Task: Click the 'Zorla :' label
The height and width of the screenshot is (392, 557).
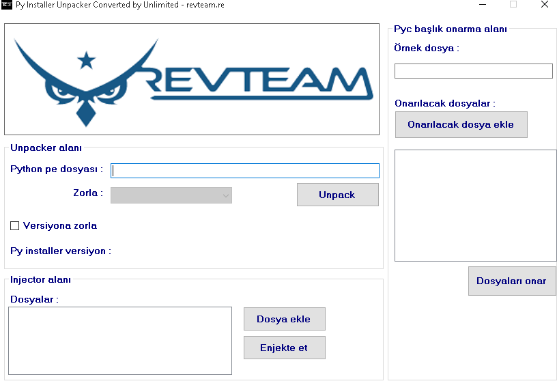Action: pos(88,193)
